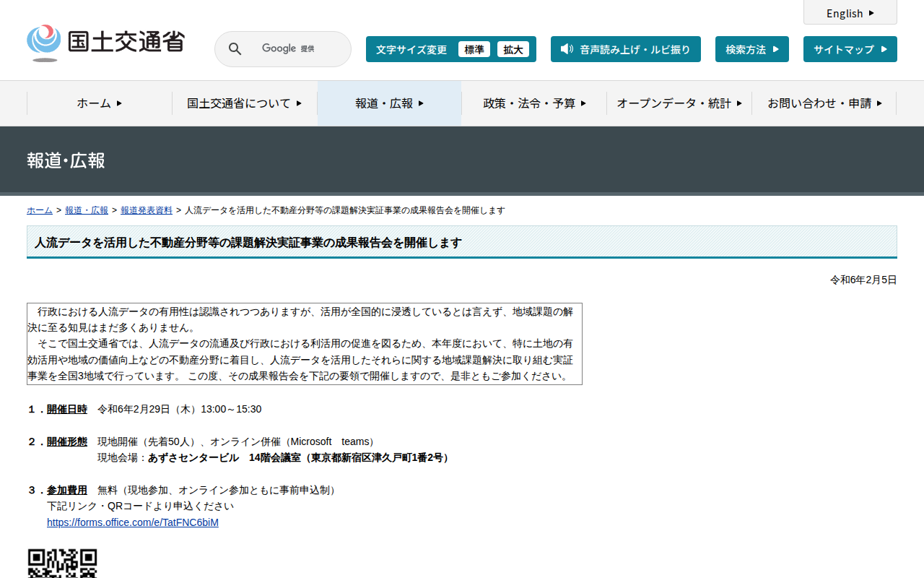This screenshot has height=578, width=924.
Task: Click the speaker icon for 音声読み上げ
Action: click(567, 49)
